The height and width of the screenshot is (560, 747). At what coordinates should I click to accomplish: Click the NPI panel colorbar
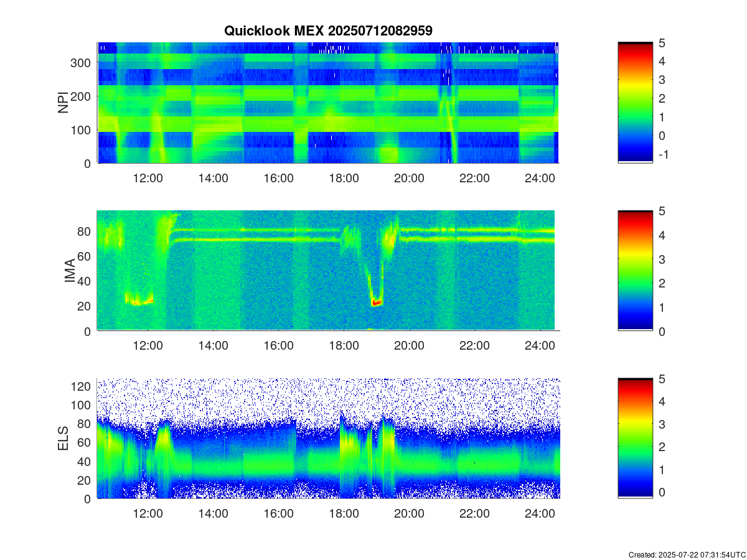click(635, 103)
